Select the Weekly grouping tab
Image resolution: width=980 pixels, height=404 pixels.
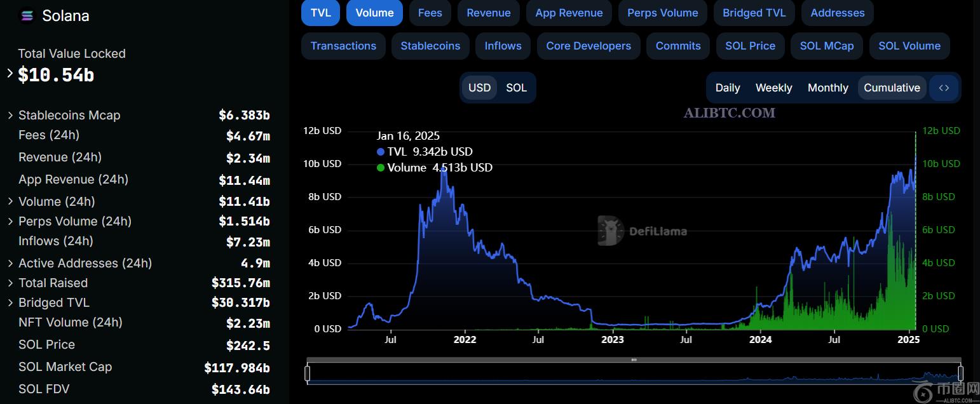773,88
